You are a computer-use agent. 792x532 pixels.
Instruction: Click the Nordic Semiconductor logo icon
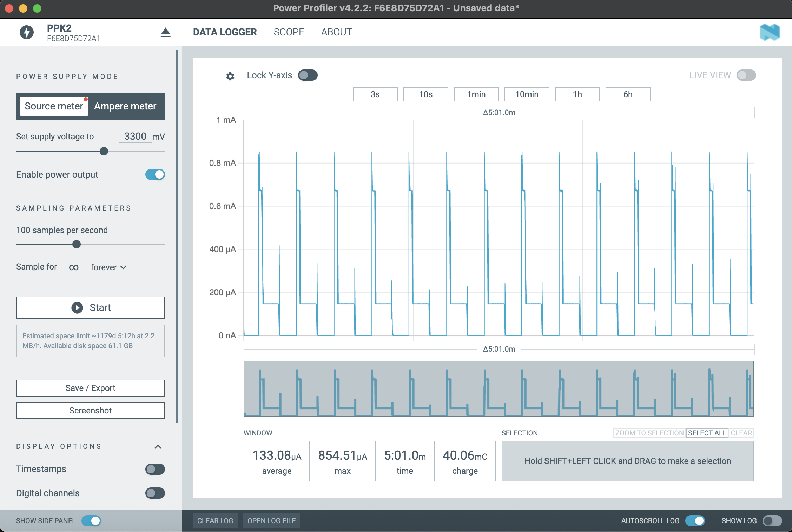coord(770,32)
